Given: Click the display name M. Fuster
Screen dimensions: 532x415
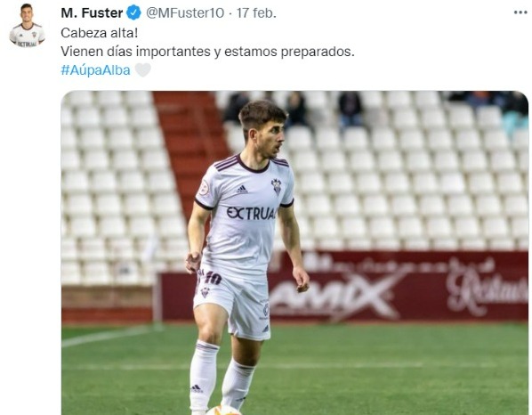Looking at the screenshot, I should point(92,12).
